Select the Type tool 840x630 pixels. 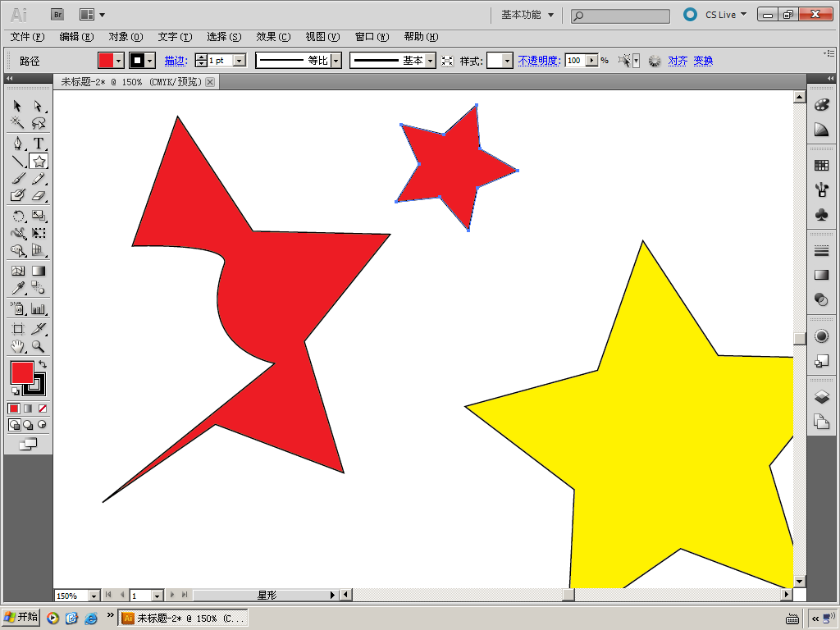point(38,143)
